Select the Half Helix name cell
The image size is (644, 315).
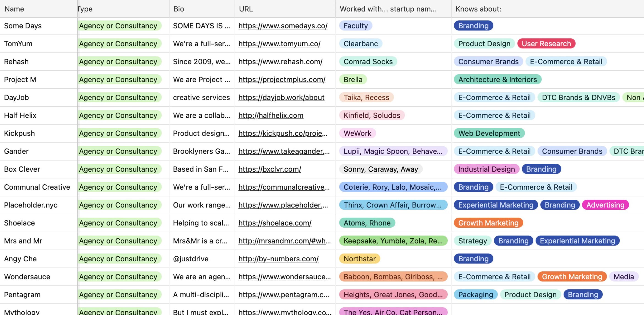click(39, 116)
